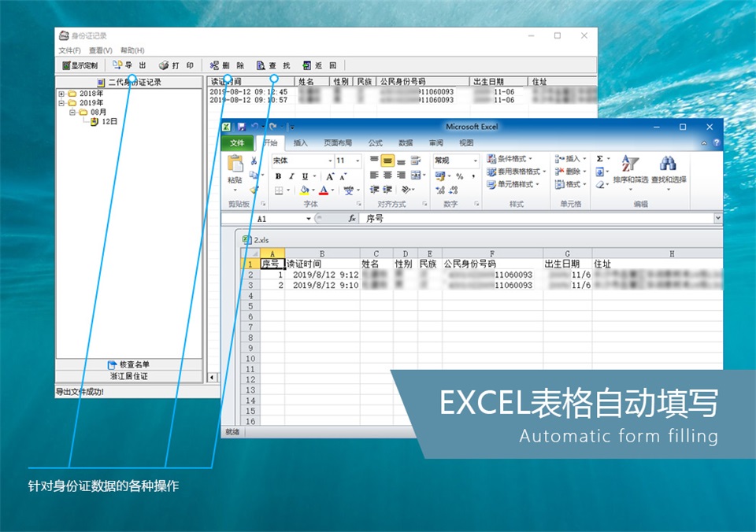Click the Decrease Indent icon
Viewport: 756px width, 532px height.
374,190
